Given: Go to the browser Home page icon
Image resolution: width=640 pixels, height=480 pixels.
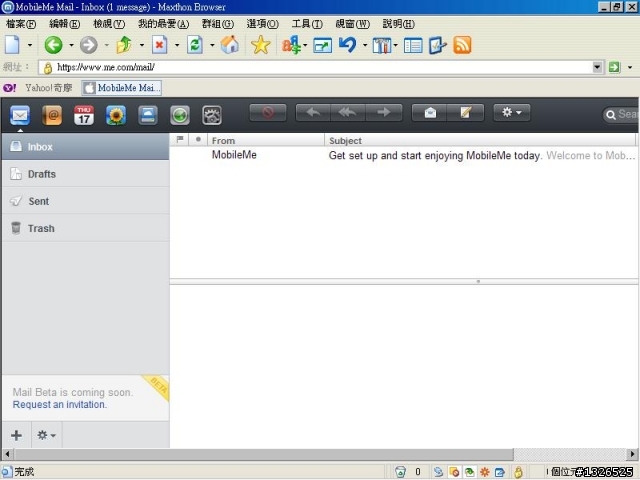Looking at the screenshot, I should tap(230, 45).
